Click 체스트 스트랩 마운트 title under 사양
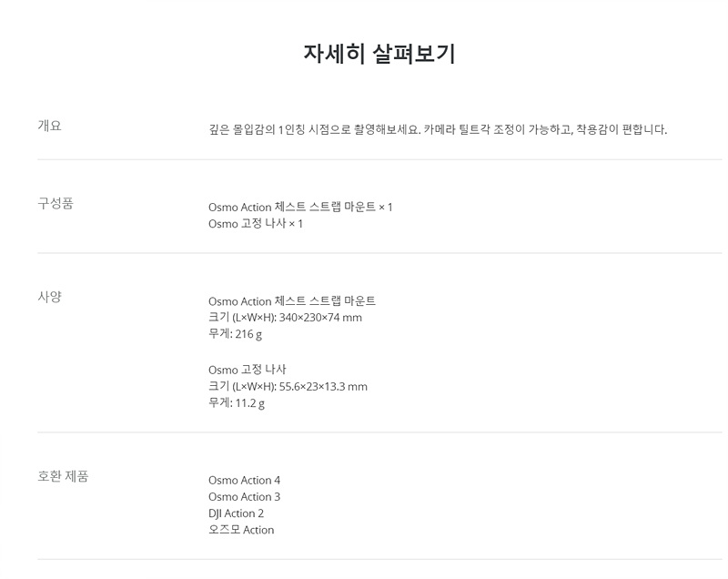Screen dimensions: 728x579 (291, 300)
